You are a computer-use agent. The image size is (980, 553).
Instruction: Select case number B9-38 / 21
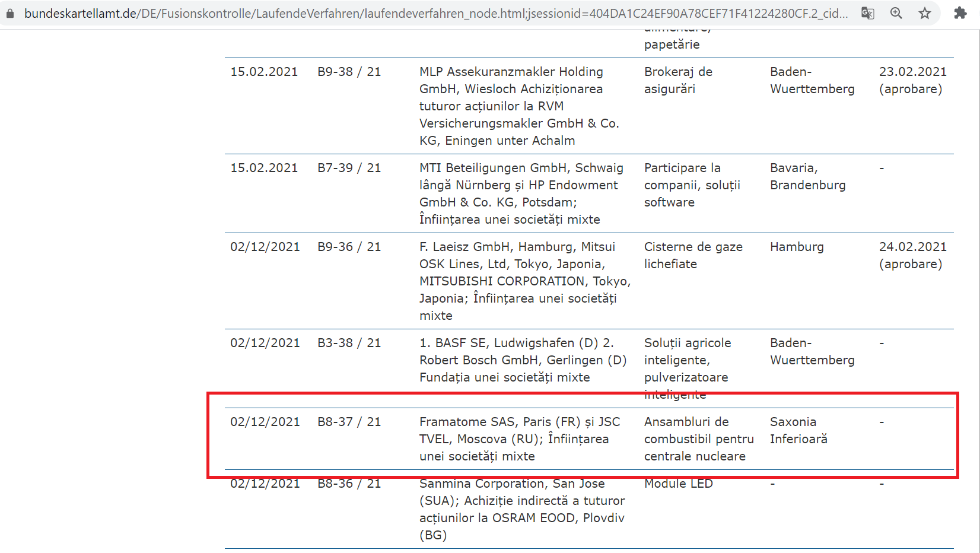pyautogui.click(x=349, y=72)
